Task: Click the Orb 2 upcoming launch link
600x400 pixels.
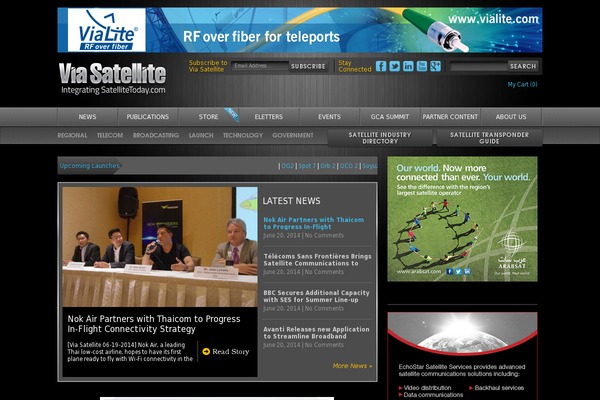Action: (x=328, y=166)
